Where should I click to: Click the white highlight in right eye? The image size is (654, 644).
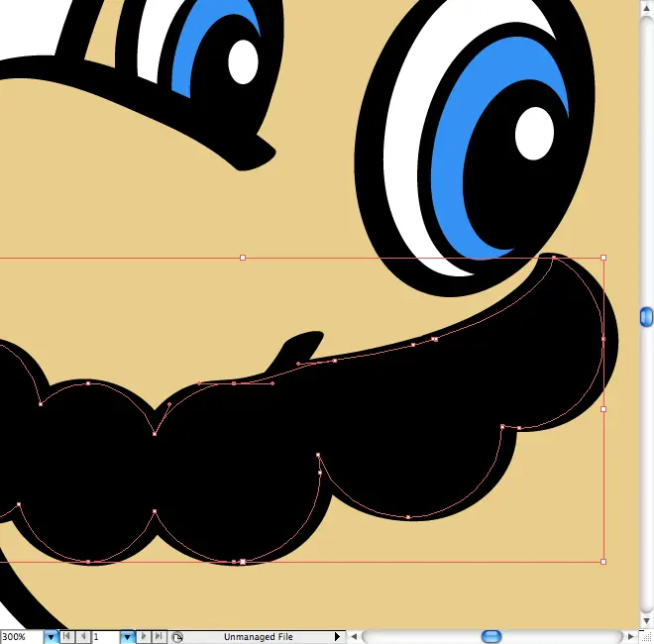coord(534,133)
